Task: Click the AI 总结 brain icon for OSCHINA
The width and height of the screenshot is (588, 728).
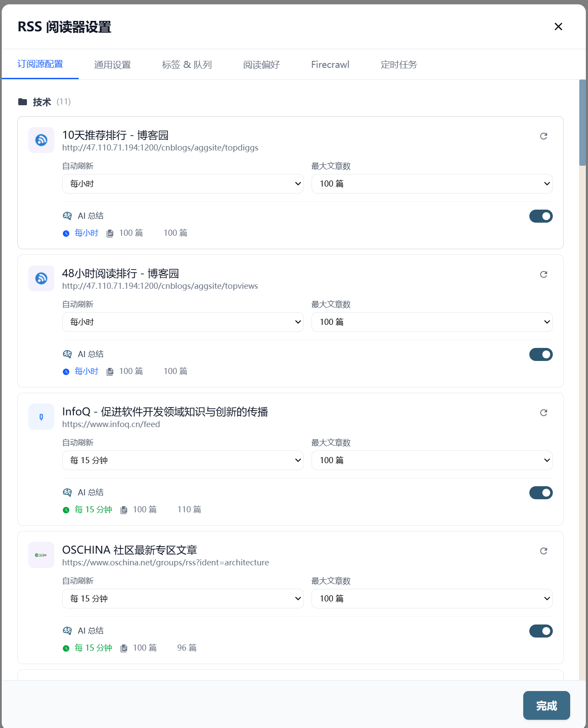Action: click(x=67, y=631)
